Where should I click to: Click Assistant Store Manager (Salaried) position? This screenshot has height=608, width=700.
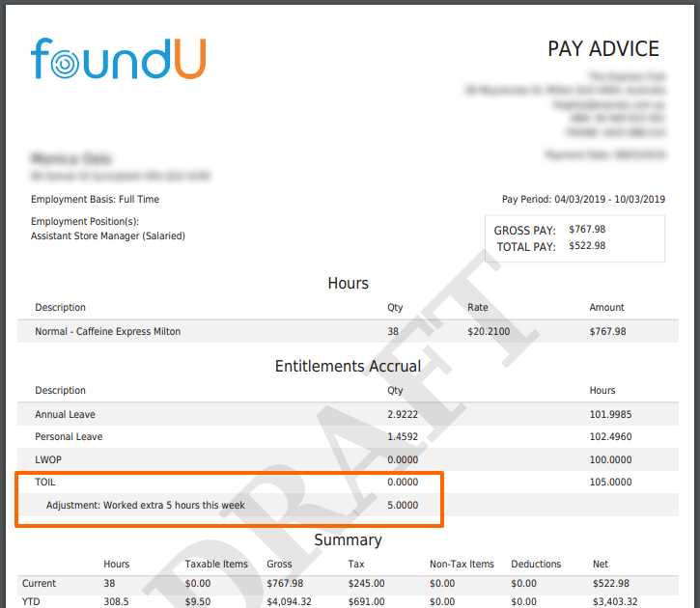click(x=107, y=235)
